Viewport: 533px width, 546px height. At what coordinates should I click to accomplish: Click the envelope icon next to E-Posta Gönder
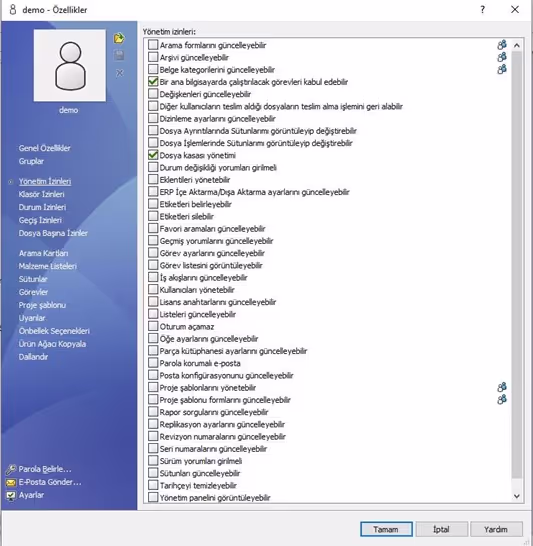(11, 482)
